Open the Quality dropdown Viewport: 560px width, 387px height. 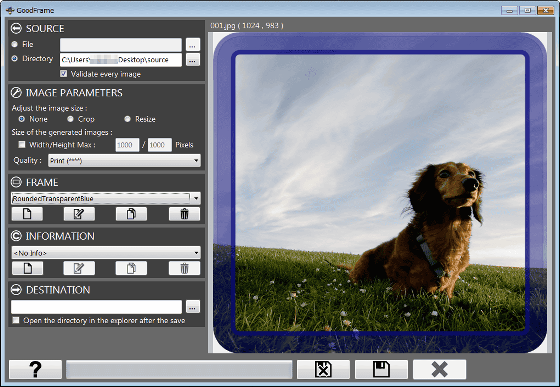[x=124, y=161]
